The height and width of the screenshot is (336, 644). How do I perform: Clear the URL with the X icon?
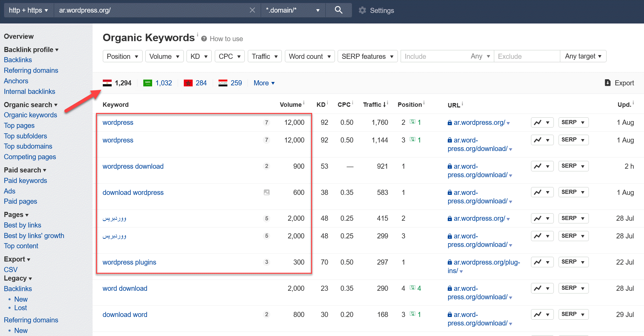point(252,10)
